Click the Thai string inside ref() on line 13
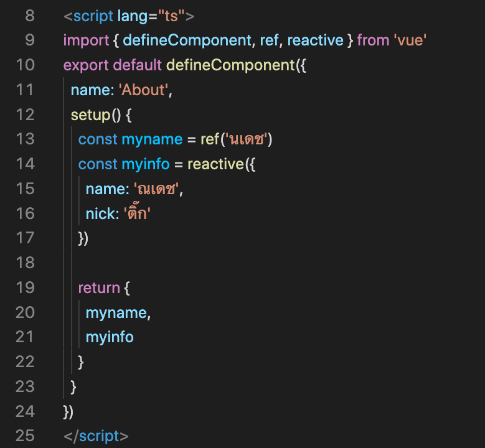This screenshot has width=485, height=448. tap(246, 139)
